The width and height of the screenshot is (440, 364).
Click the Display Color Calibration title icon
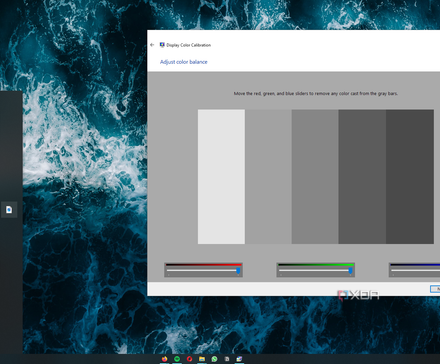[x=162, y=45]
